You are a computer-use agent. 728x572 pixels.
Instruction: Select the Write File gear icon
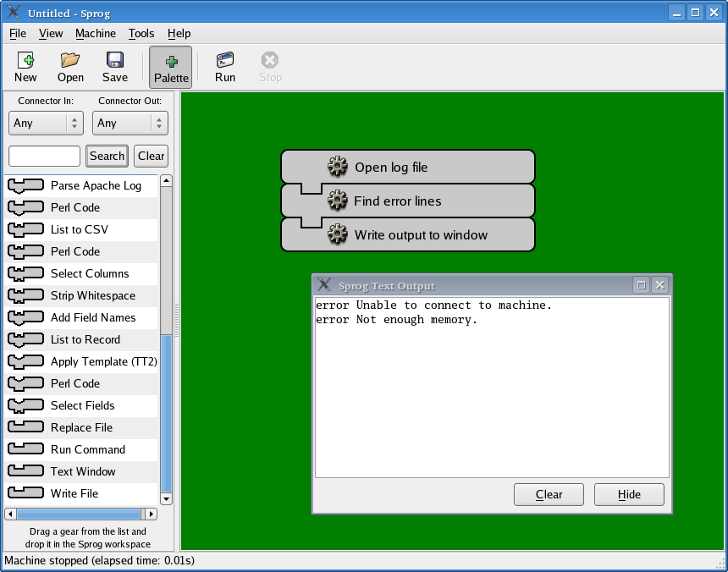tap(26, 493)
